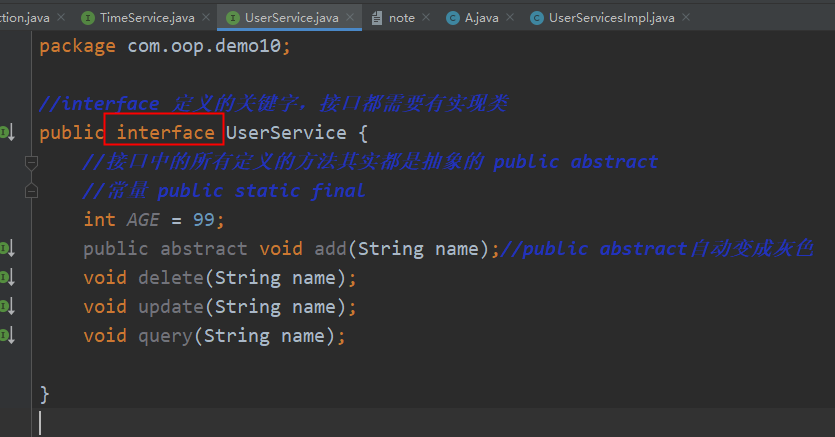
Task: Click the A.java class file icon
Action: 453,18
